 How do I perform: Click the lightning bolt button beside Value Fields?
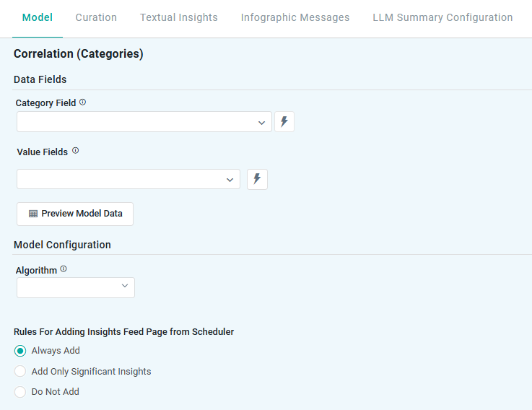coord(257,179)
